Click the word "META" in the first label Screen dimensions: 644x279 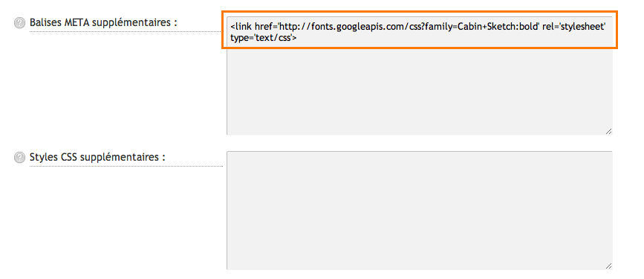pos(77,22)
